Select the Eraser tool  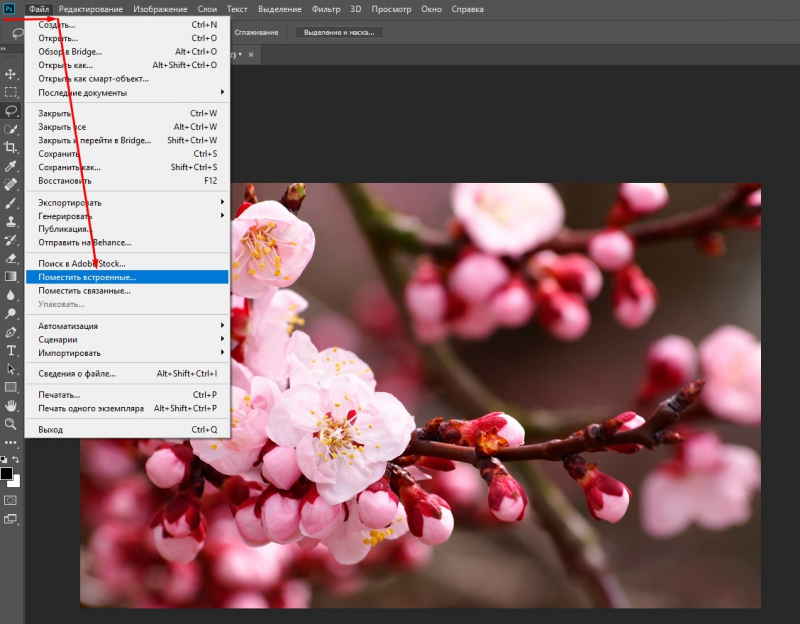[10, 258]
